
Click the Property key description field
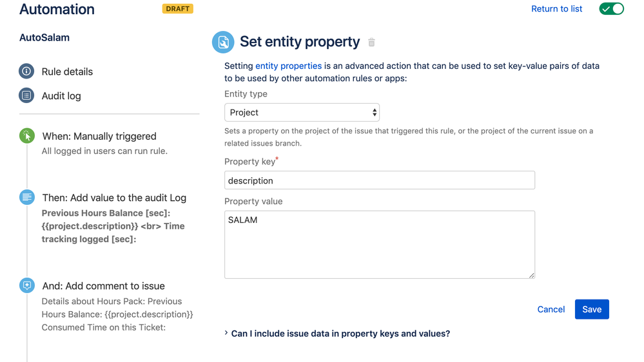point(380,180)
